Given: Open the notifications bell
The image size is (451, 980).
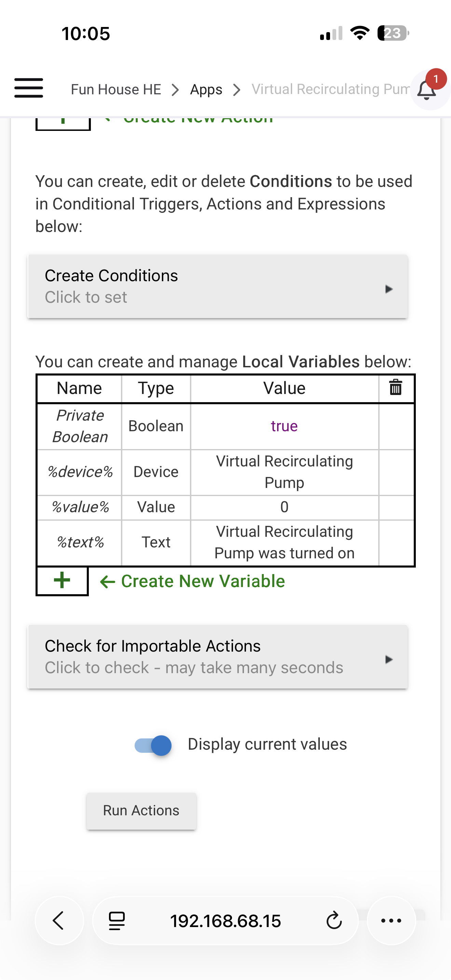Looking at the screenshot, I should tap(427, 90).
